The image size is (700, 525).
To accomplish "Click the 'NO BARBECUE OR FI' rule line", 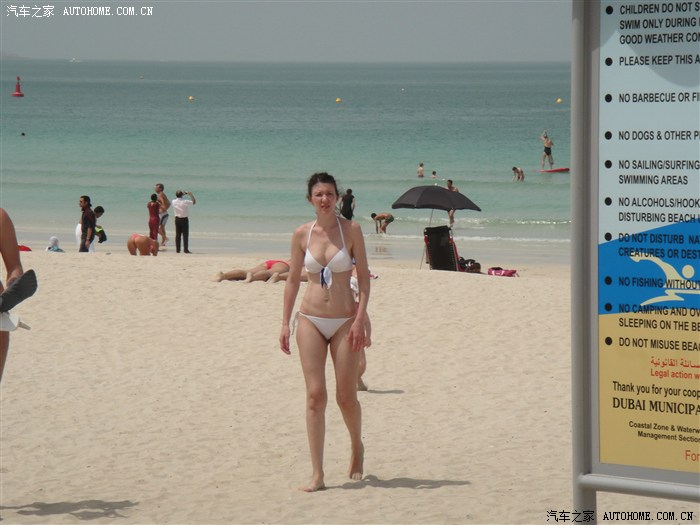I will tap(658, 98).
